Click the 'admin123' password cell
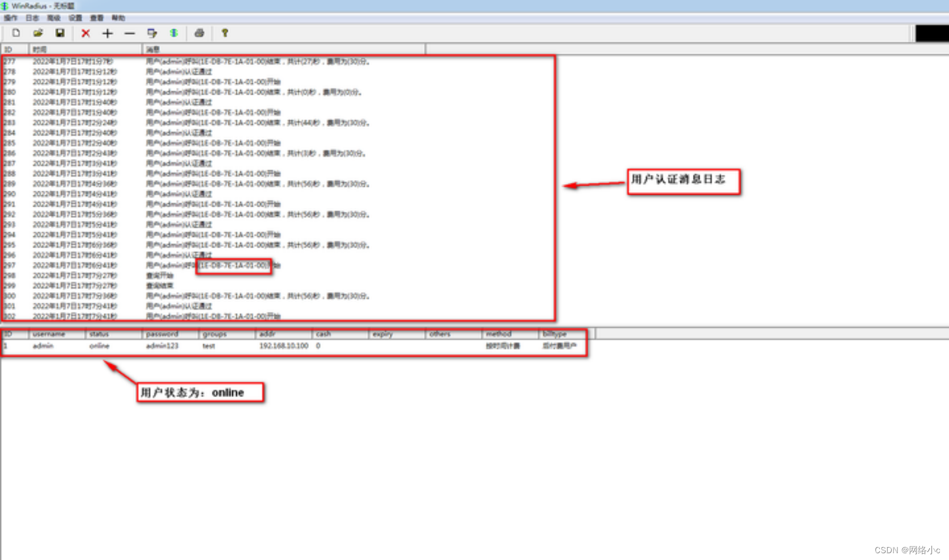The height and width of the screenshot is (560, 949). 162,346
